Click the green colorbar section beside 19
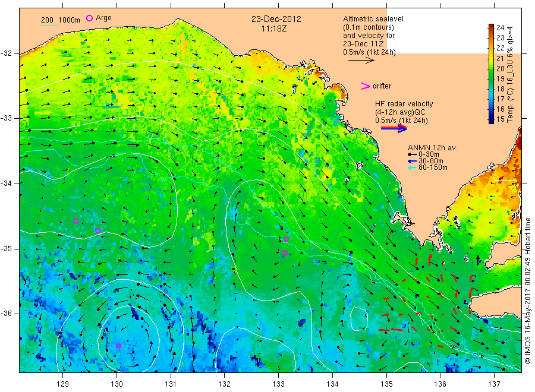Image resolution: width=535 pixels, height=392 pixels. (x=491, y=79)
